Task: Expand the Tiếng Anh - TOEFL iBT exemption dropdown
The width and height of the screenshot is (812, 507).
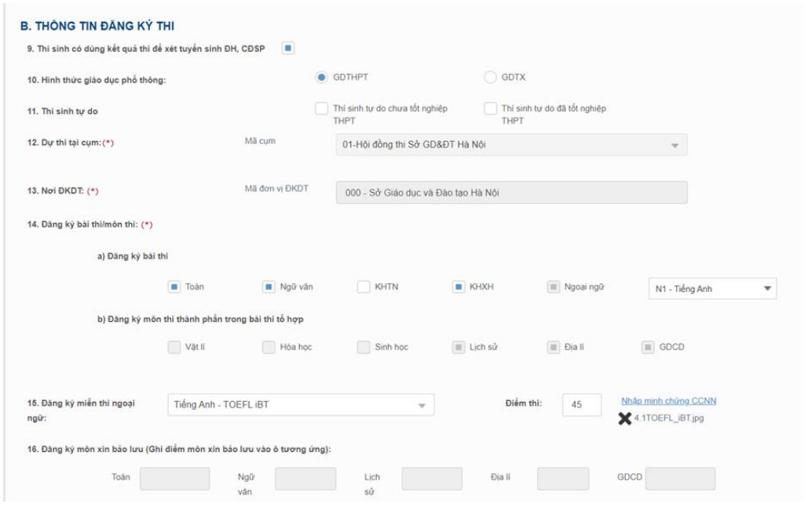Action: coord(301,405)
